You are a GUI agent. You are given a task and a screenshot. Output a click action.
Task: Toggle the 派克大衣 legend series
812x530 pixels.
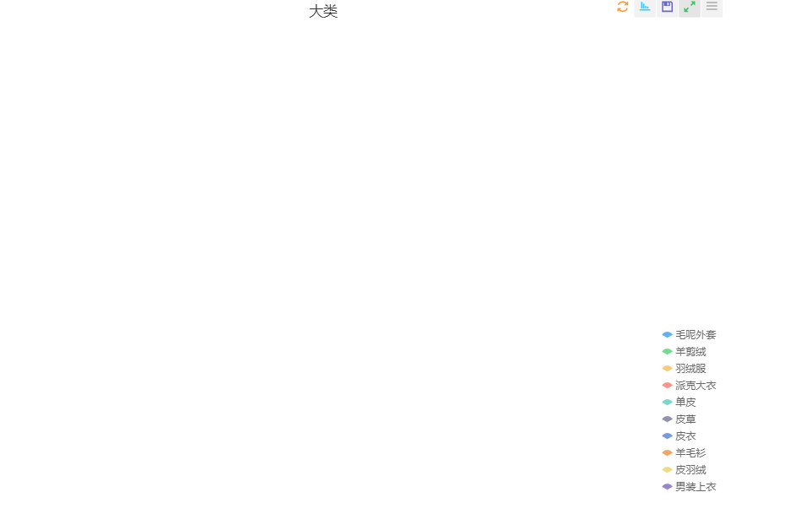tap(690, 386)
